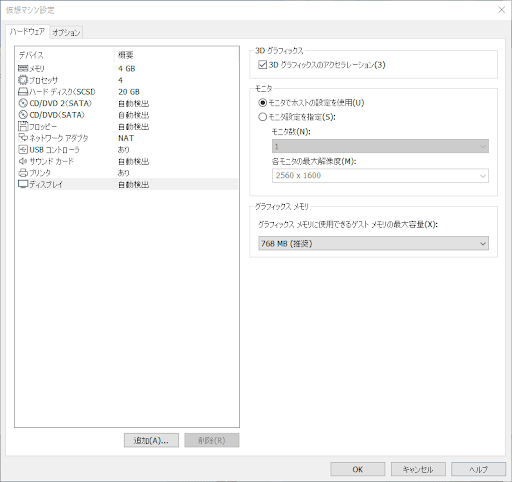Screen dimensions: 512x482
Task: Click 自動検出 in the サウンド カード row
Action: pyautogui.click(x=134, y=161)
